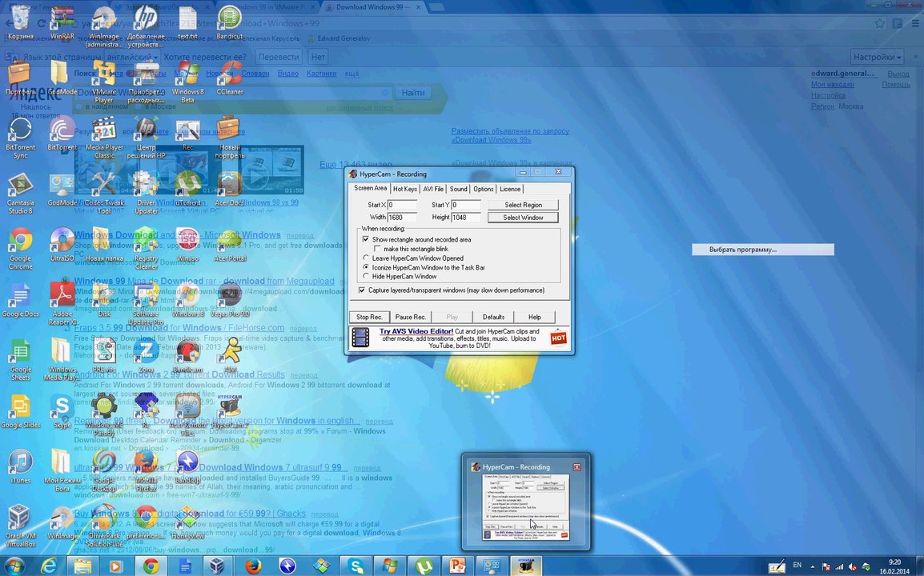Select the Google Docs desktop icon
924x576 pixels.
pos(20,299)
